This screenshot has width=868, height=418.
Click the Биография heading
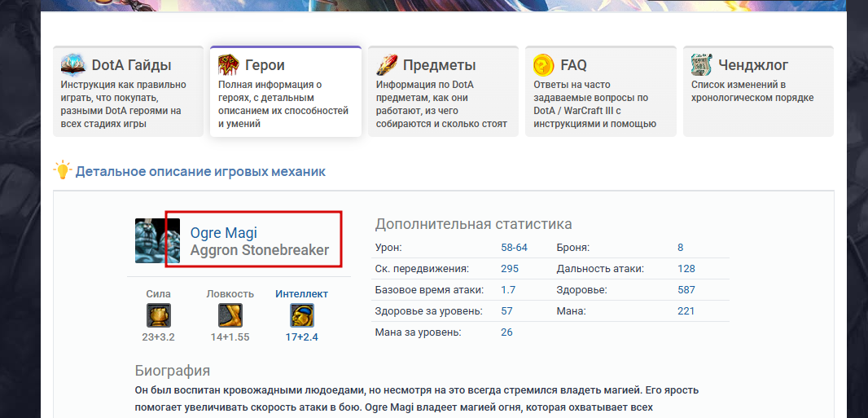[173, 371]
